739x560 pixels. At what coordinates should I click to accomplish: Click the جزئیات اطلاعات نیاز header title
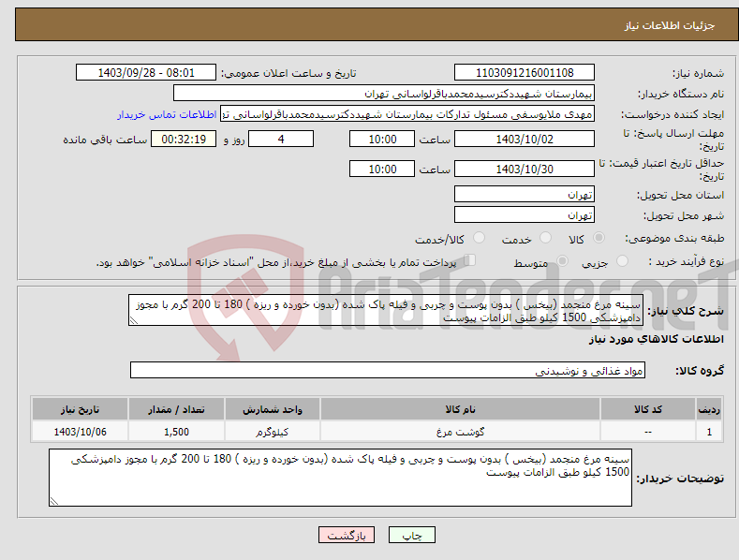coord(670,25)
